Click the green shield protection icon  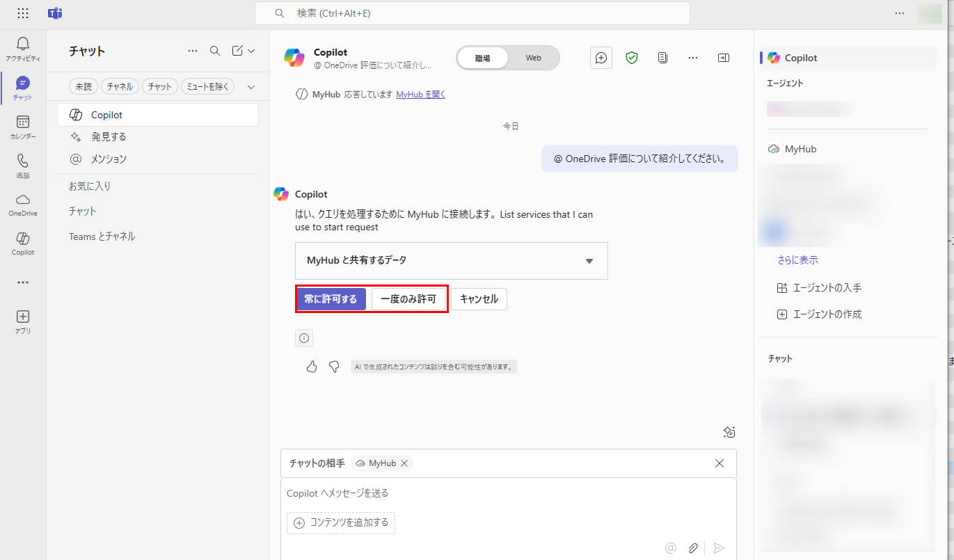632,58
